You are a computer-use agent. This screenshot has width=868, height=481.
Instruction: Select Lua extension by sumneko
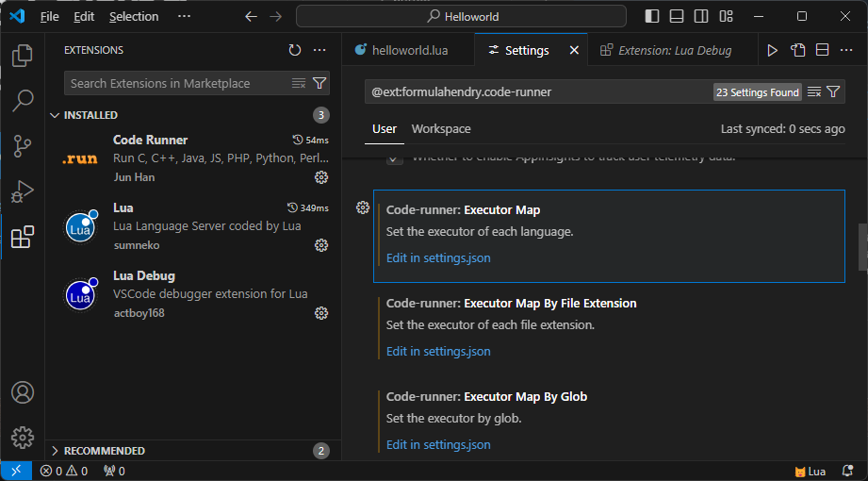(x=192, y=226)
